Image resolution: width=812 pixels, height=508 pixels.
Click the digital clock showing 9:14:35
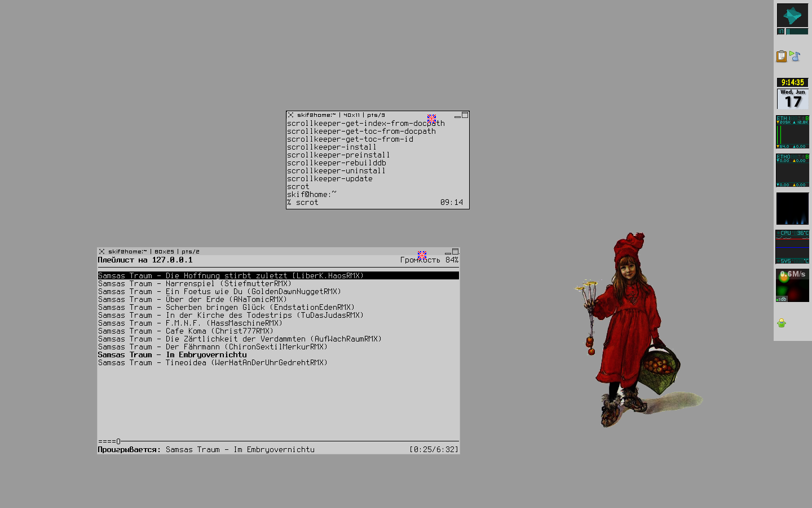[x=792, y=82]
